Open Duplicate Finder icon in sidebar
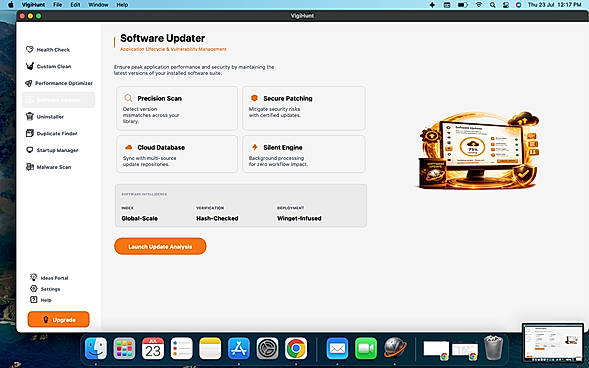Screen dimensions: 589x368 (30, 133)
